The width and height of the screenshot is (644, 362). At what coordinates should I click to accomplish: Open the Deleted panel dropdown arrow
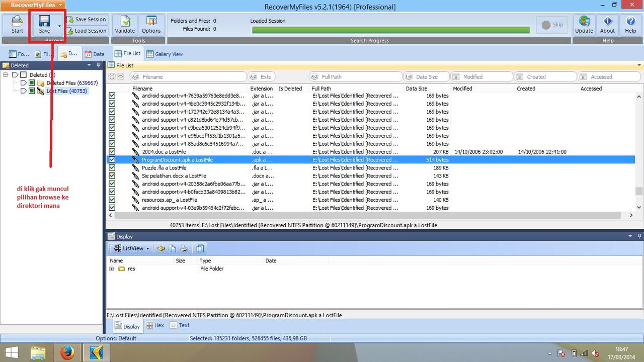point(89,65)
